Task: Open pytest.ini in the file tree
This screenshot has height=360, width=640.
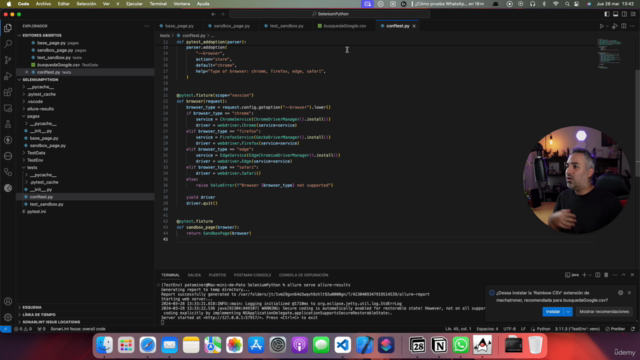Action: pos(36,211)
